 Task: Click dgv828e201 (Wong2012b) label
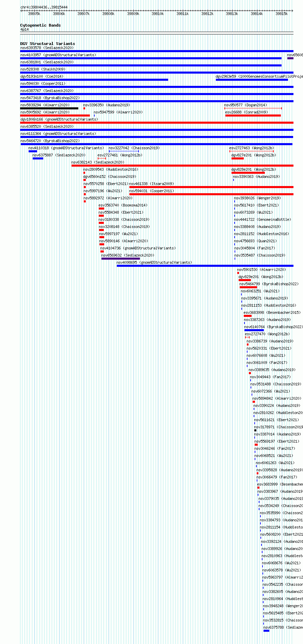[x=254, y=169]
